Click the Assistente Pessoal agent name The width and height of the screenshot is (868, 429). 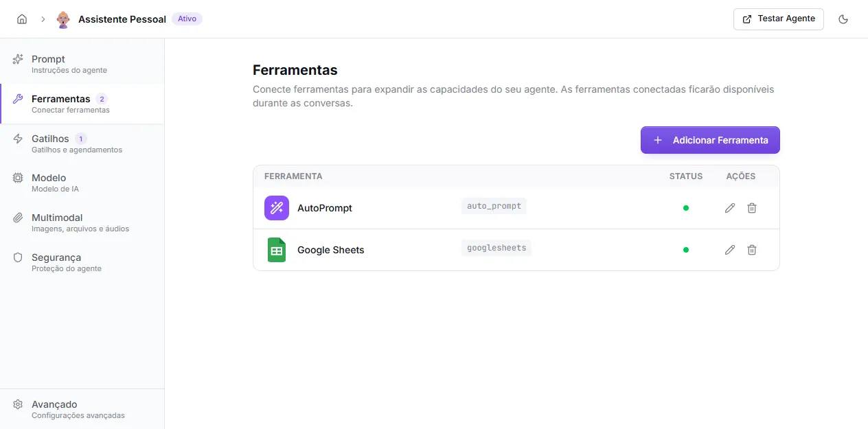point(122,19)
